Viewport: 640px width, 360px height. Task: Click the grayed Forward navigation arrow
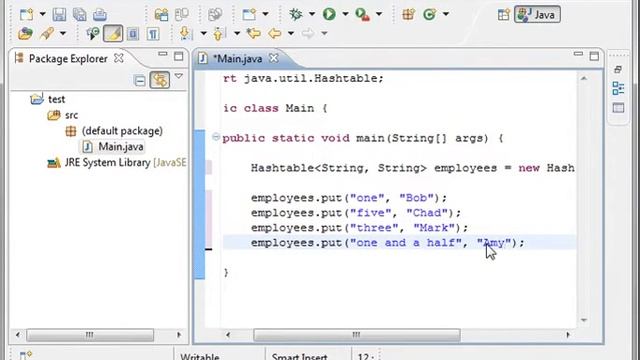point(308,33)
